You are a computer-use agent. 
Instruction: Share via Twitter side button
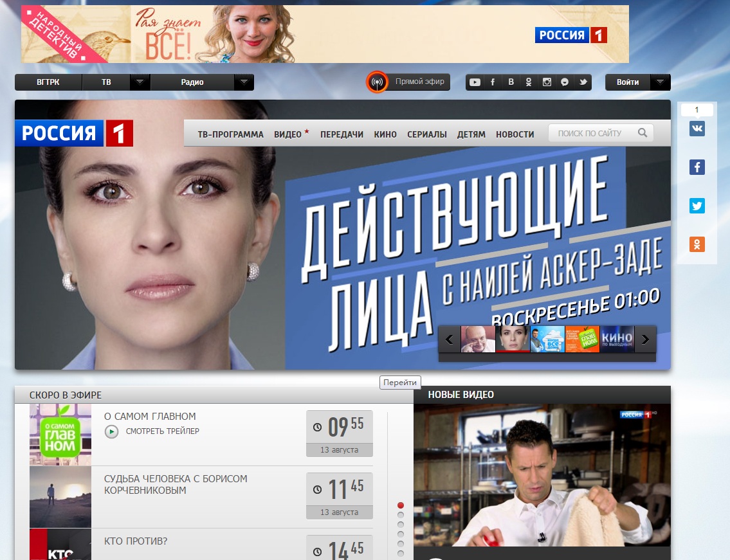point(697,205)
